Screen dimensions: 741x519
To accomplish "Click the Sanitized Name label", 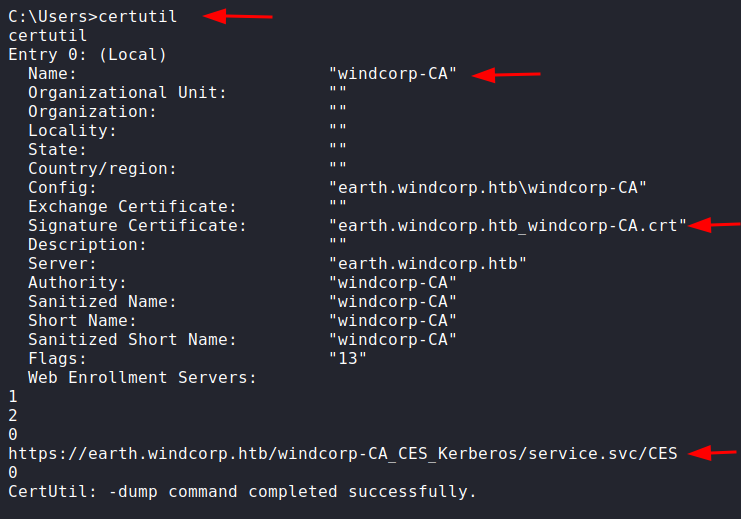I will 102,301.
